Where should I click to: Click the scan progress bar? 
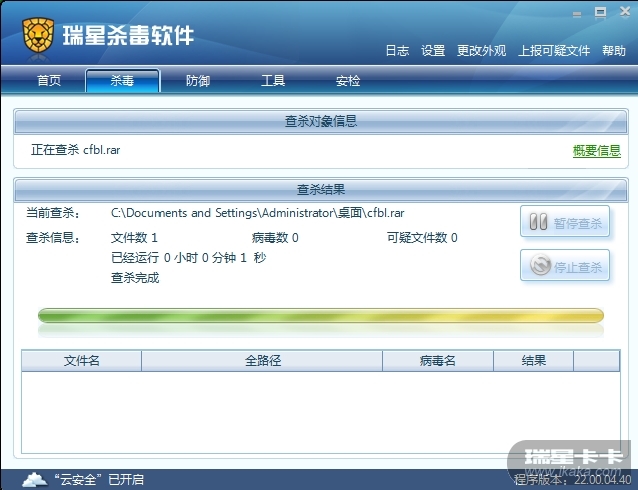[321, 315]
